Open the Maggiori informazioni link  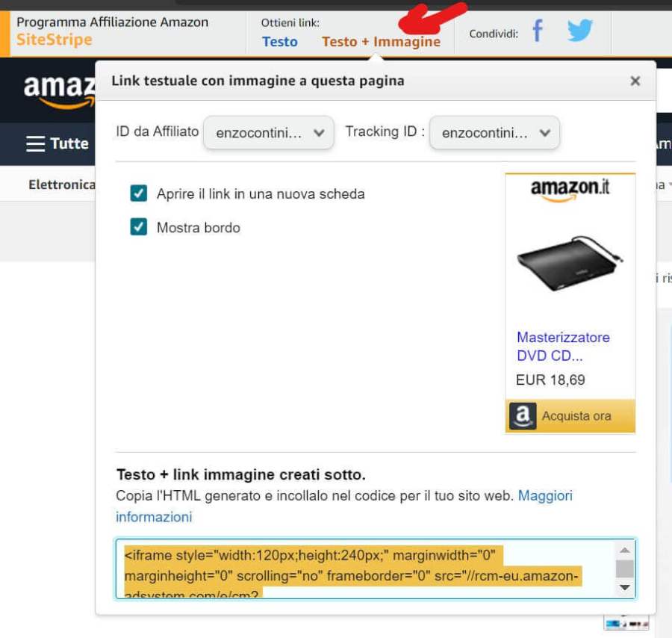point(343,507)
